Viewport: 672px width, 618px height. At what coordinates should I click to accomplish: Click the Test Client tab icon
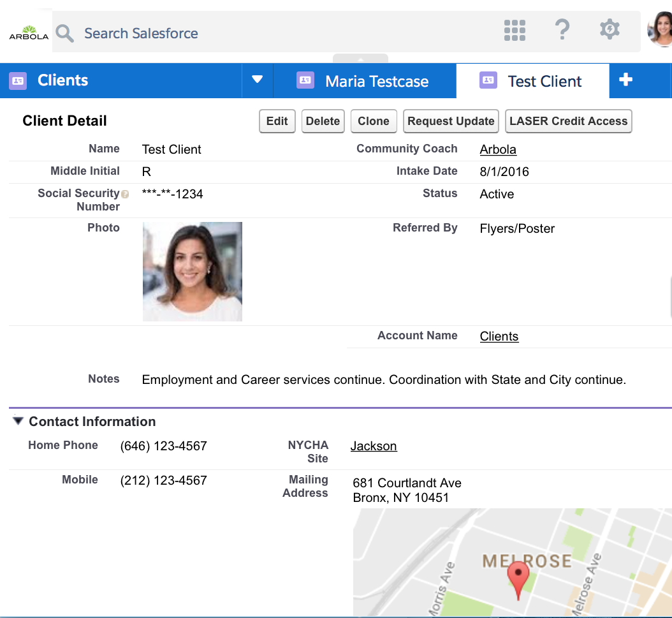pos(488,80)
